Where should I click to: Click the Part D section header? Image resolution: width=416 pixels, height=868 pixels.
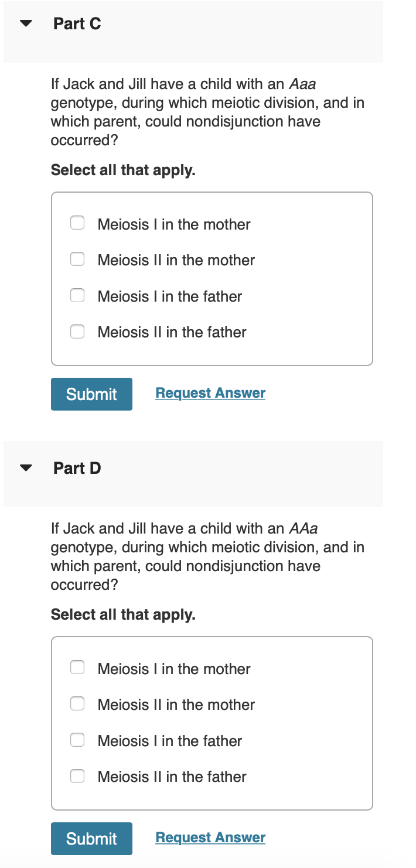point(77,467)
